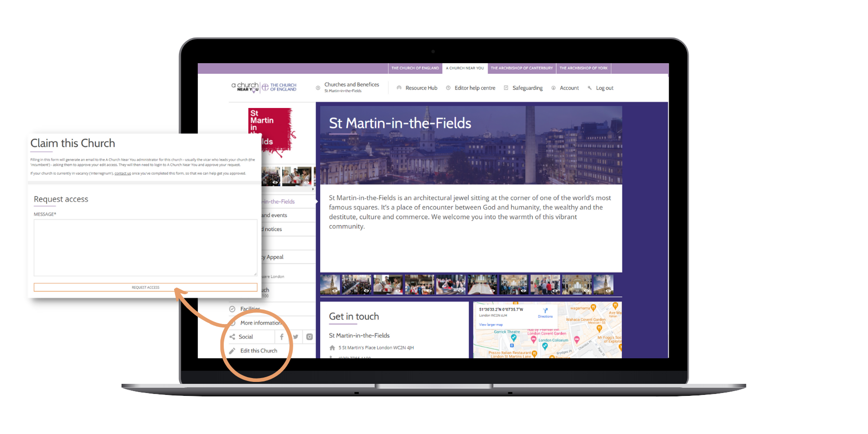Click the 'contact us' link in Claim card
The image size is (868, 434).
point(122,173)
